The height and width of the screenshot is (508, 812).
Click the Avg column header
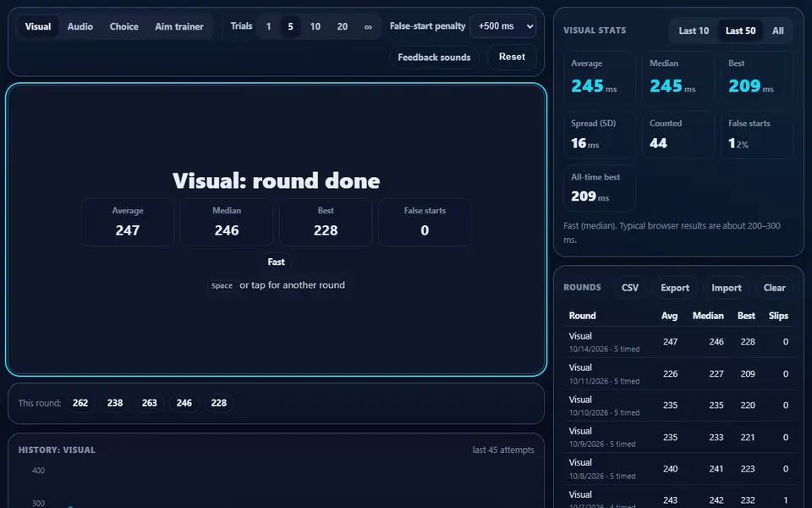tap(669, 316)
